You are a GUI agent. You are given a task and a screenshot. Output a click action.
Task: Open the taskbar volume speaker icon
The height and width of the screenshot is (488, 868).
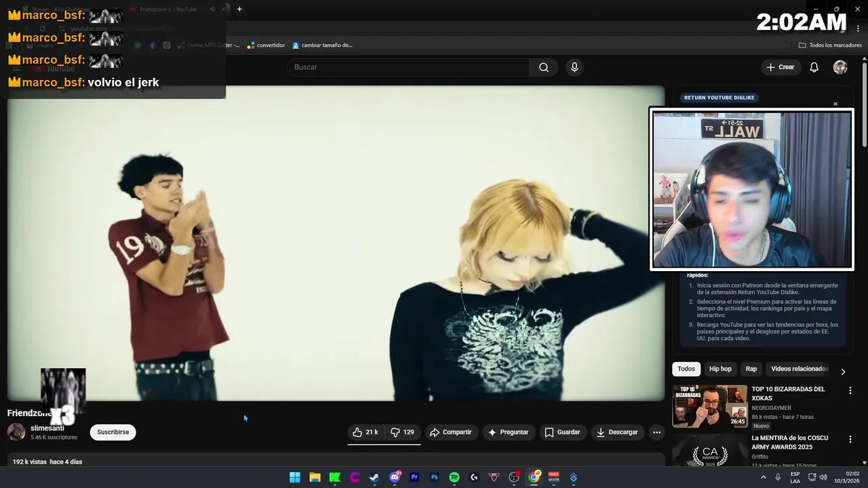pos(823,477)
